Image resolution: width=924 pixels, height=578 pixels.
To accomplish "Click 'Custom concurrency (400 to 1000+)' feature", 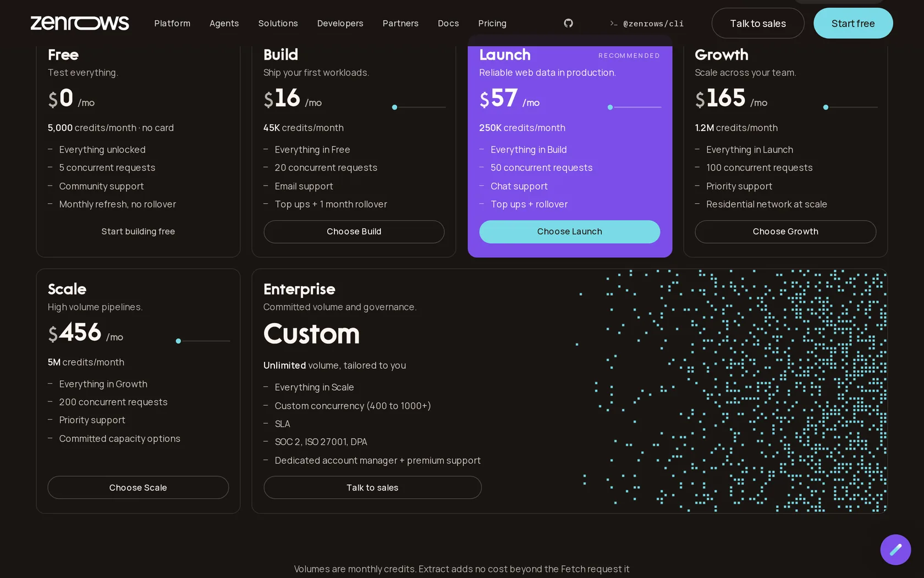I will pos(353,406).
